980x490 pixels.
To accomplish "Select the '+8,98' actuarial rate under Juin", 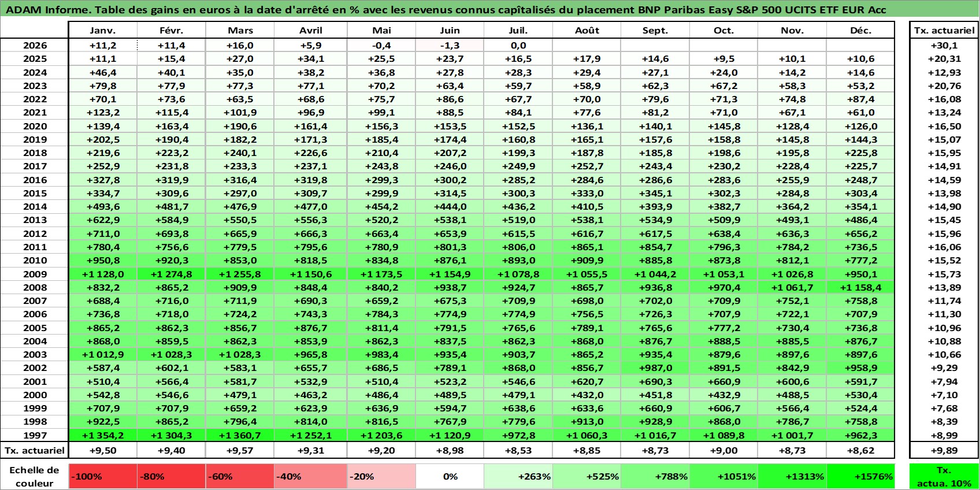I will (450, 450).
